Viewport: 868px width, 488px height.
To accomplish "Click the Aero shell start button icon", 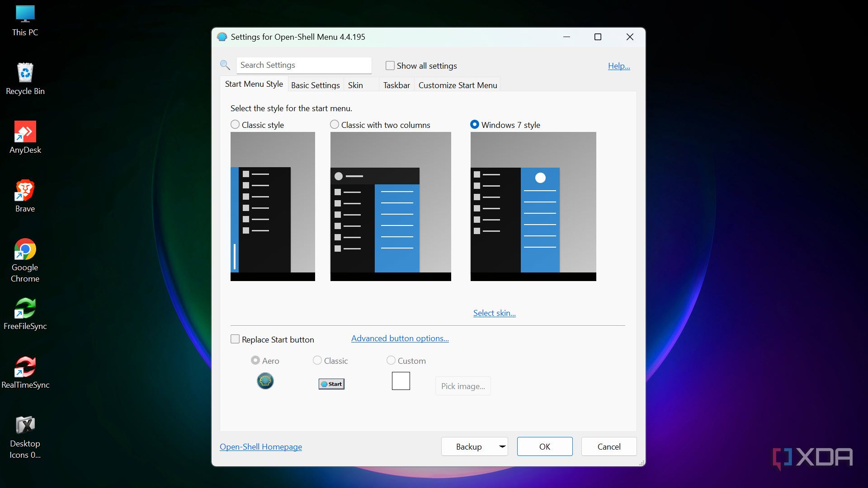I will tap(265, 381).
